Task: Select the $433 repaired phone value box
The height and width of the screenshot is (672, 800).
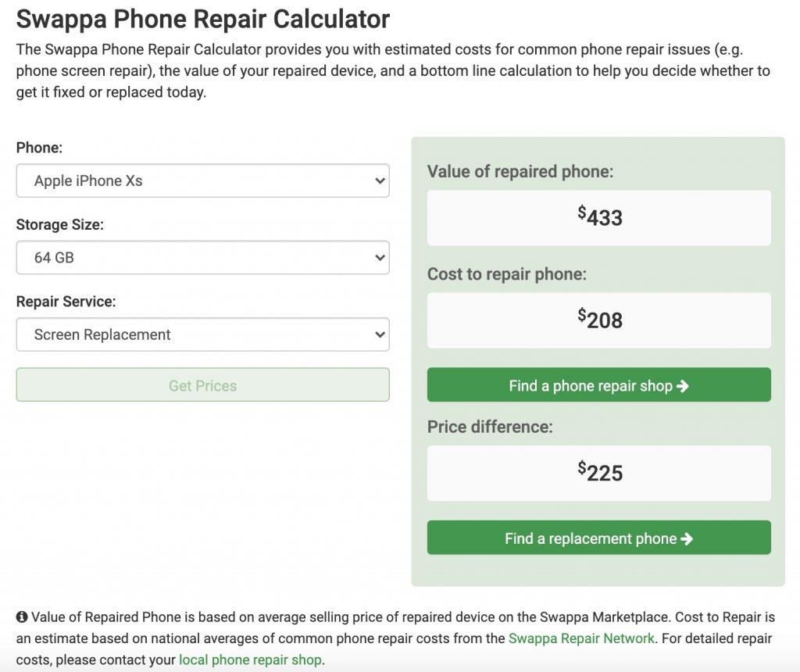Action: [599, 218]
